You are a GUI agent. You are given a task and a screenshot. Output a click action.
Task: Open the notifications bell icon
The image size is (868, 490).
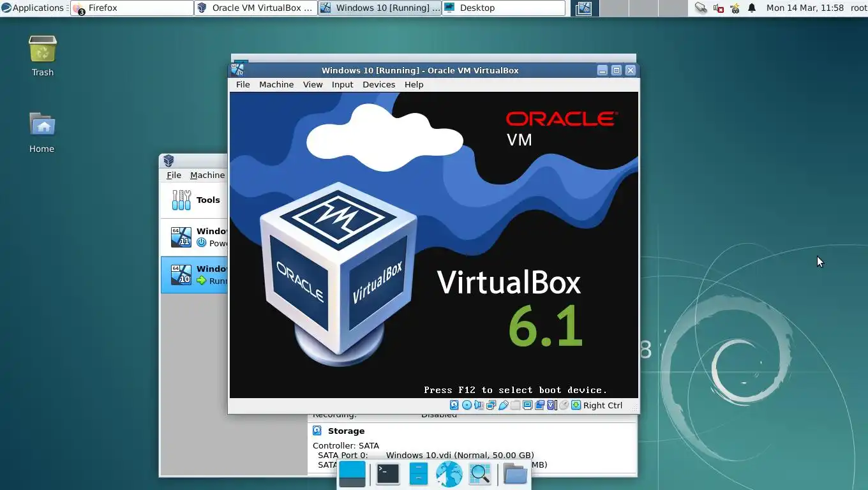coord(752,8)
